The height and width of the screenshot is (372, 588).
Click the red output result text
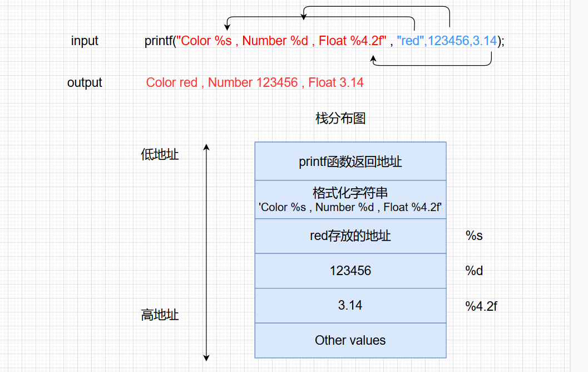[255, 82]
